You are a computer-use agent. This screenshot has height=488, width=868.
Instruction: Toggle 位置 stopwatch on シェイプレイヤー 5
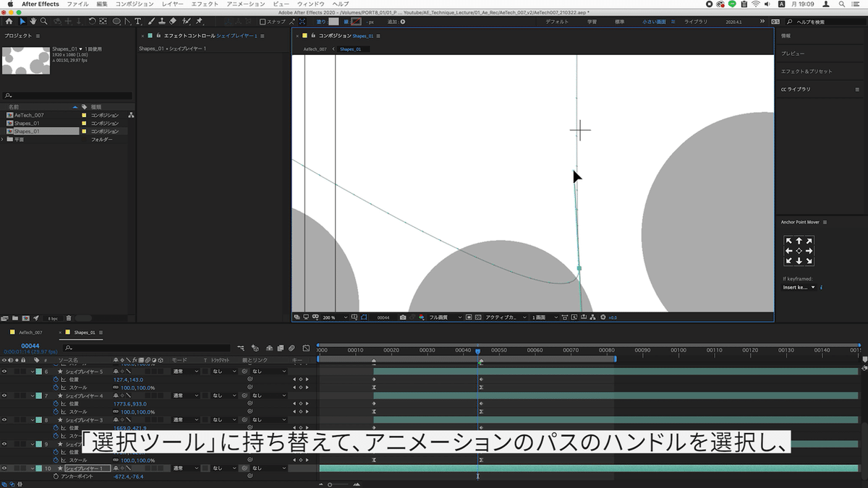point(55,380)
